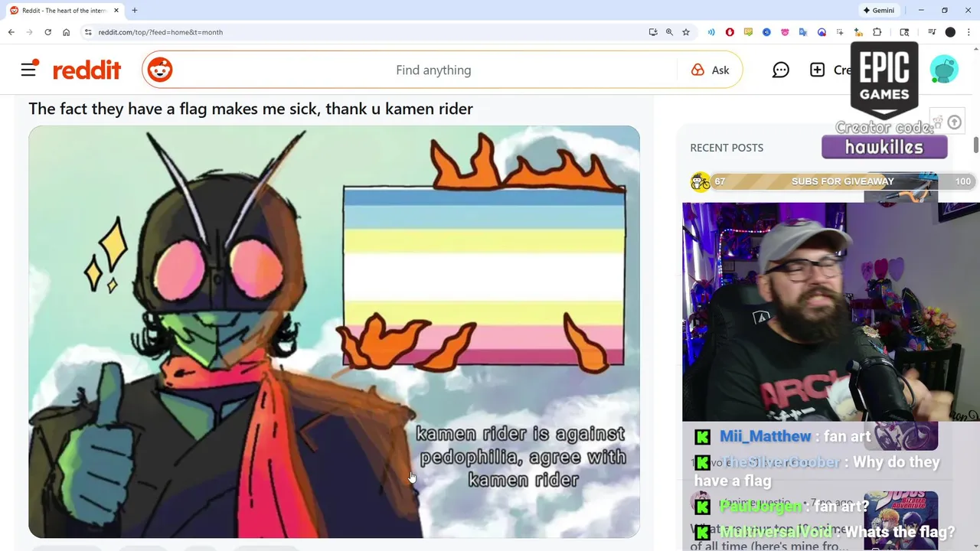This screenshot has height=551, width=980.
Task: Open a new browser tab
Action: pos(135,11)
